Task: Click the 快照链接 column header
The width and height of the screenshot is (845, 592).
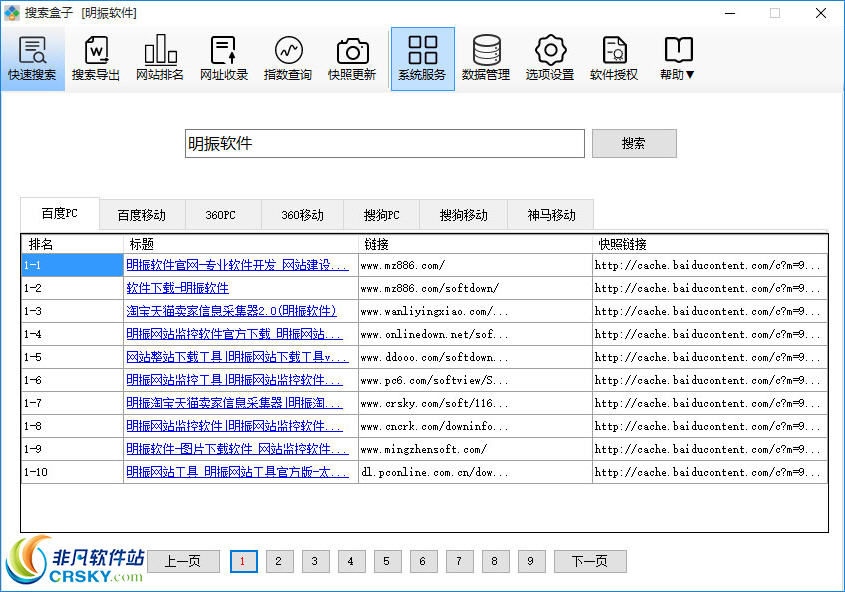Action: tap(710, 244)
